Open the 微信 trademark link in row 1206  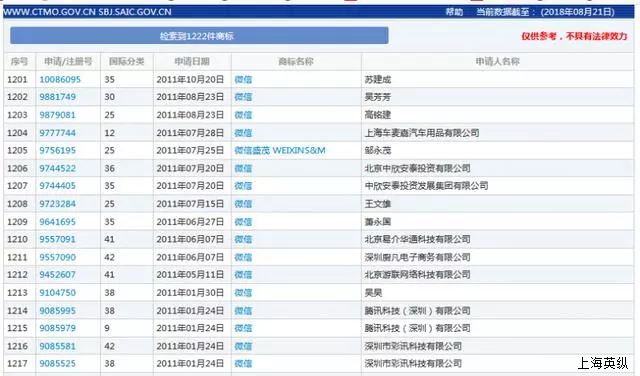(x=243, y=169)
